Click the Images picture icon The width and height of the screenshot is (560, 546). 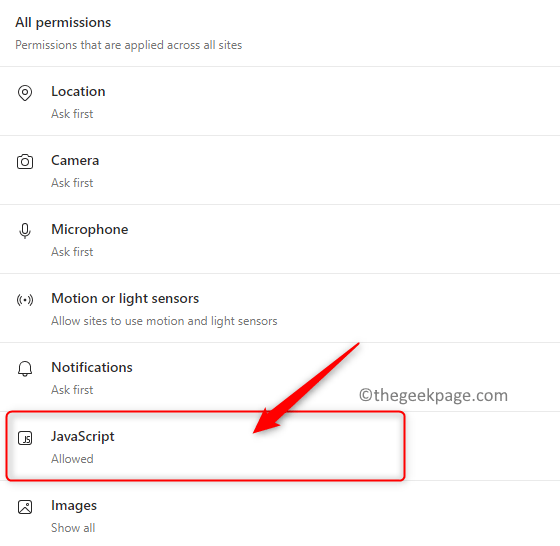click(25, 507)
